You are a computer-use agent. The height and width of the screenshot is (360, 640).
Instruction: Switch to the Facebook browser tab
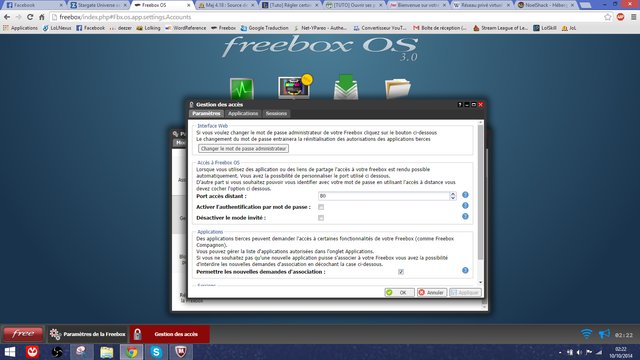pyautogui.click(x=33, y=5)
